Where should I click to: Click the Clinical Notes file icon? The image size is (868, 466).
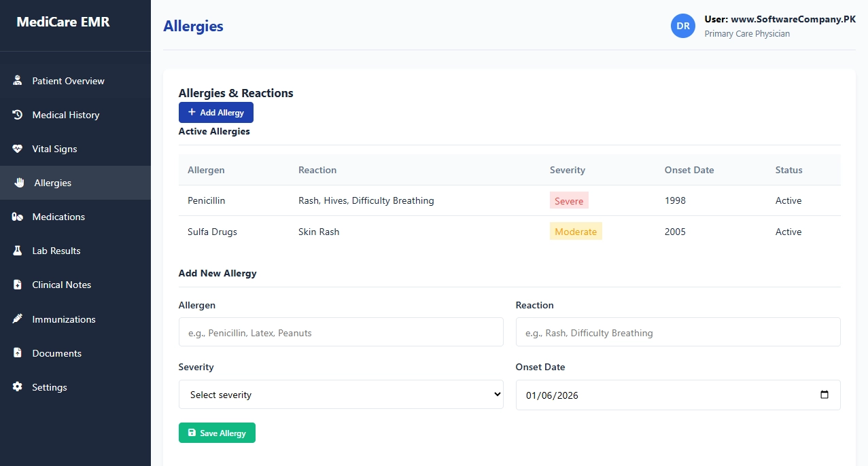click(x=18, y=285)
